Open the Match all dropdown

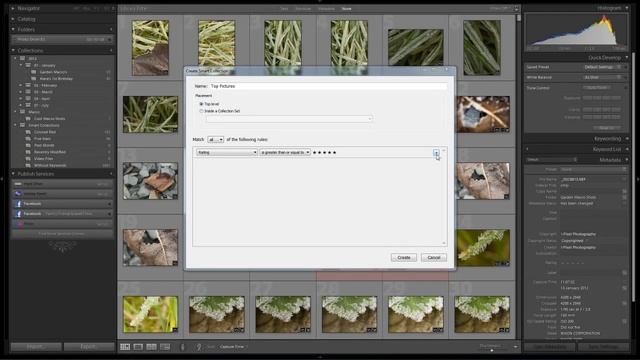[216, 140]
